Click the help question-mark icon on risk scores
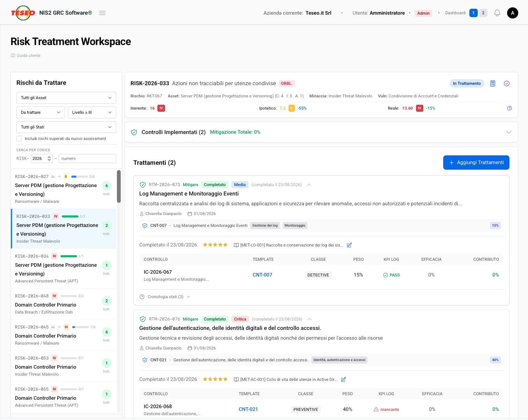This screenshot has height=420, width=528. tap(509, 108)
